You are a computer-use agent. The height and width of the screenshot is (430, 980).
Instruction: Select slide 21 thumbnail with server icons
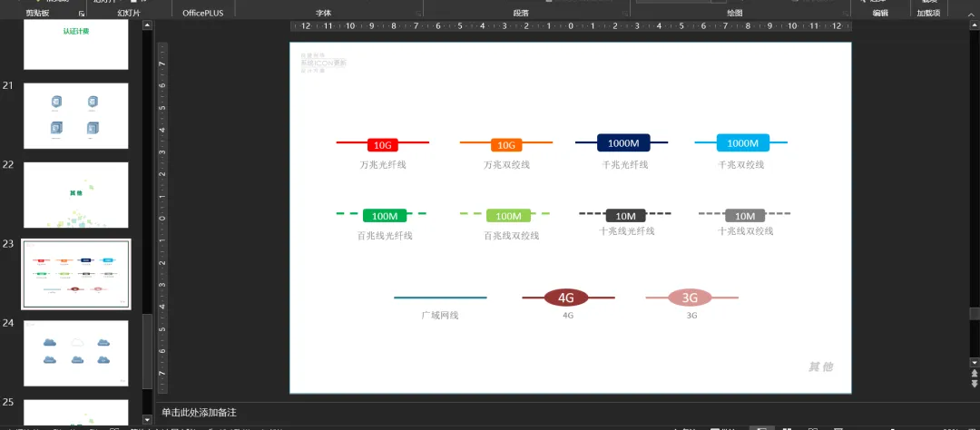[x=75, y=116]
